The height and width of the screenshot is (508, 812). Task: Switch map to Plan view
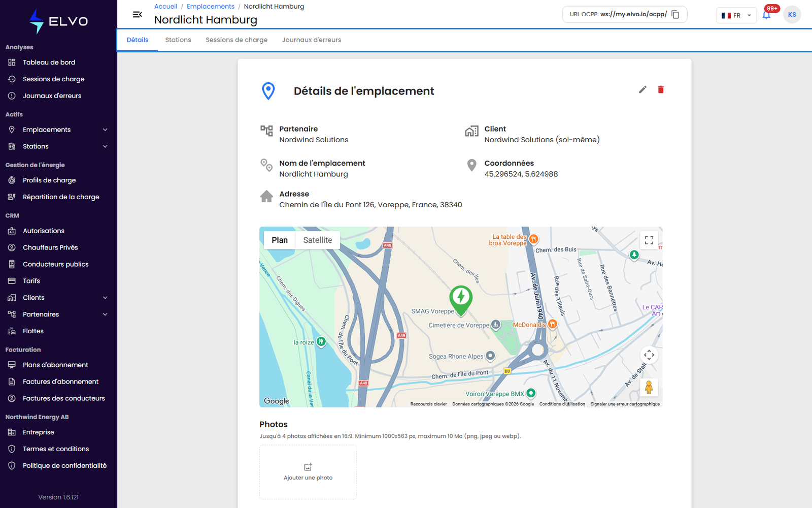[x=280, y=240]
